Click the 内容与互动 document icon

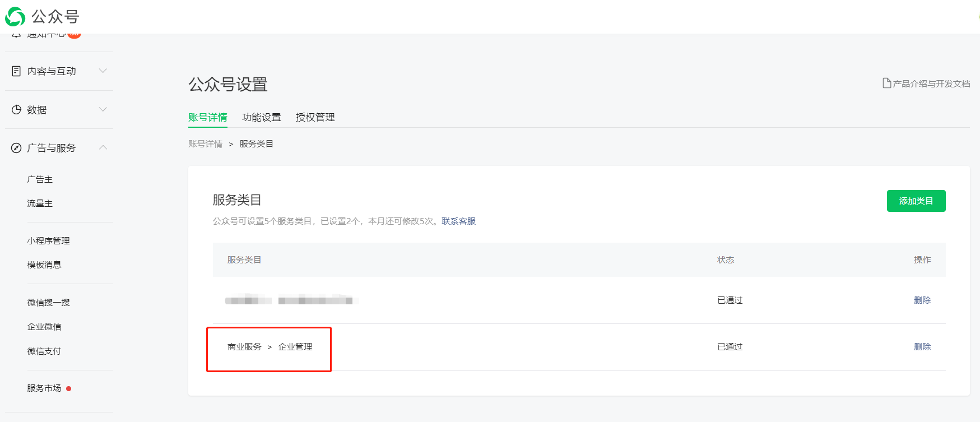pyautogui.click(x=16, y=71)
